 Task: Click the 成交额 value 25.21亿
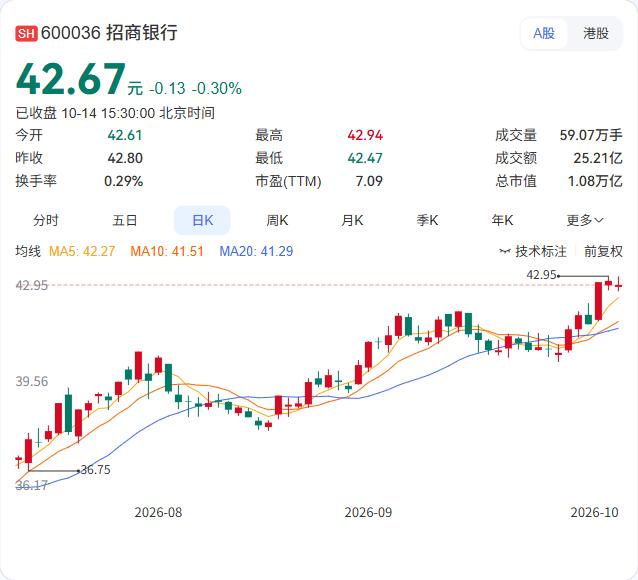point(598,158)
